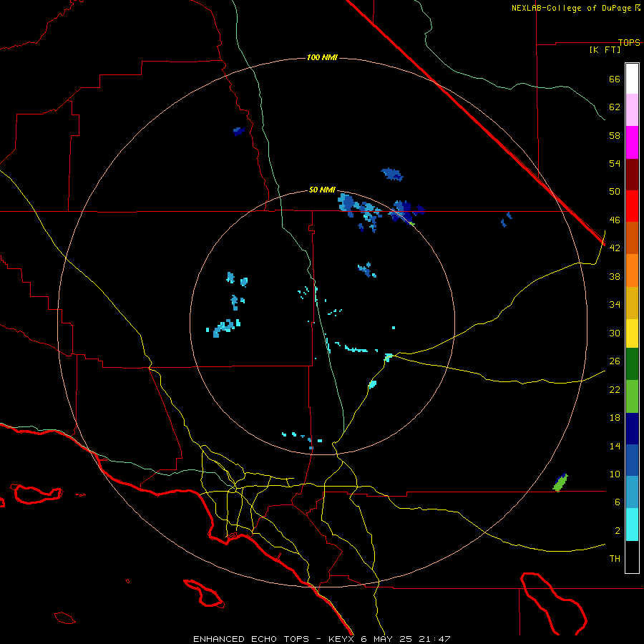Click the [K FT] units label
Screen dimensions: 644x644
pyautogui.click(x=605, y=49)
